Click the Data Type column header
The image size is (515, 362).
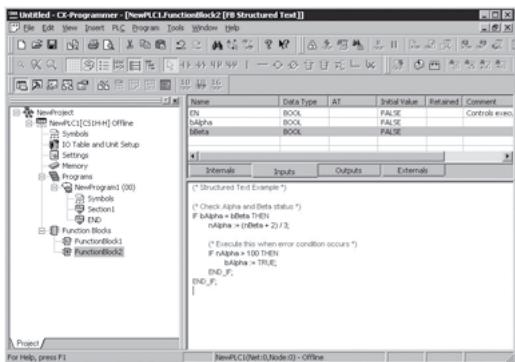point(303,102)
